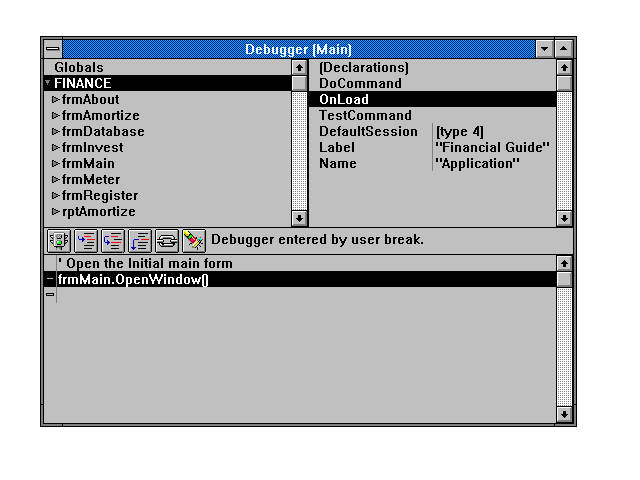Image resolution: width=640 pixels, height=480 pixels.
Task: Click the (Declarations) entry
Action: pos(363,68)
